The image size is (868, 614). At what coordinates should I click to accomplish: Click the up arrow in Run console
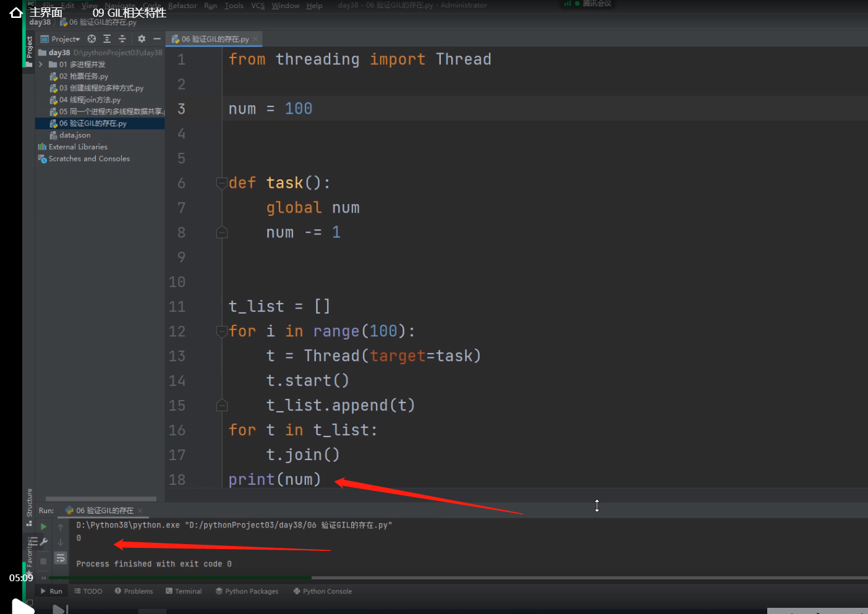point(61,527)
